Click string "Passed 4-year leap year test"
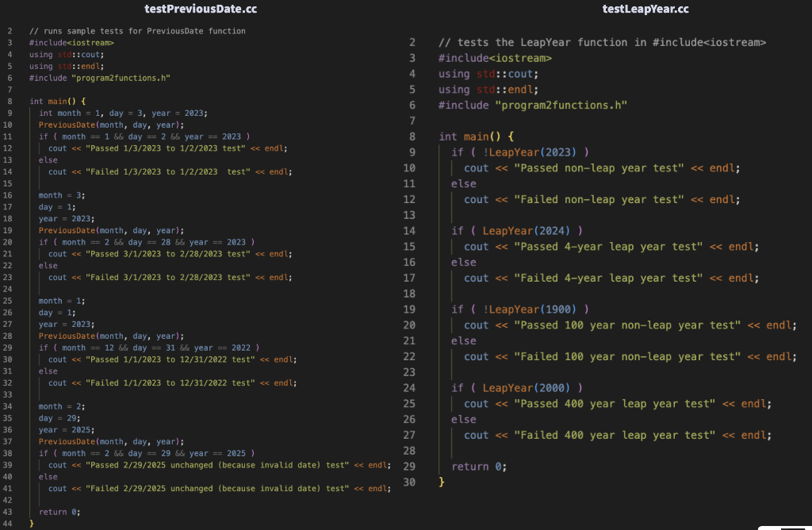Screen dimensions: 812x530 608,247
